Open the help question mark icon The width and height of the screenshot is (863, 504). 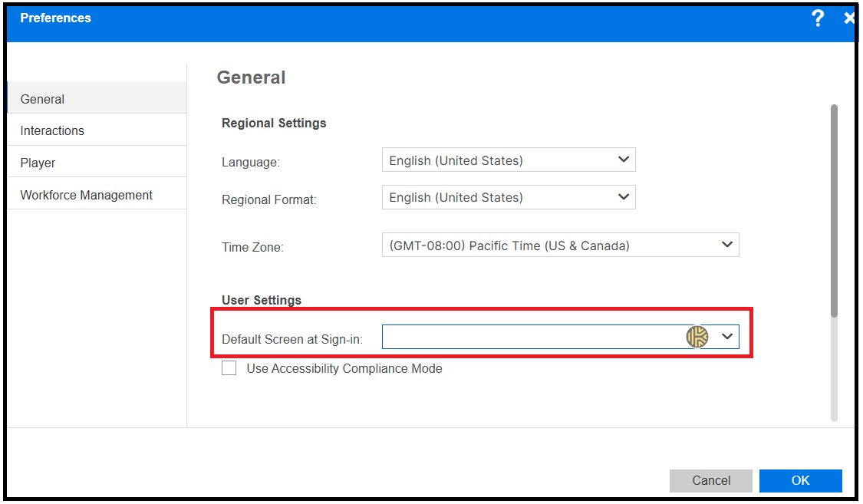pos(818,18)
